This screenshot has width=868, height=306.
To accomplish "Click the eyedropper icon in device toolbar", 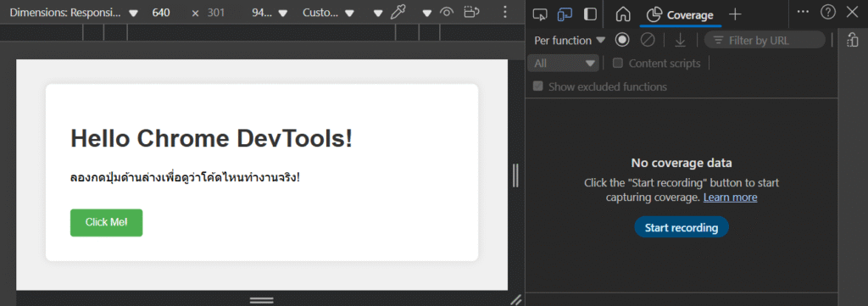I will (x=398, y=12).
